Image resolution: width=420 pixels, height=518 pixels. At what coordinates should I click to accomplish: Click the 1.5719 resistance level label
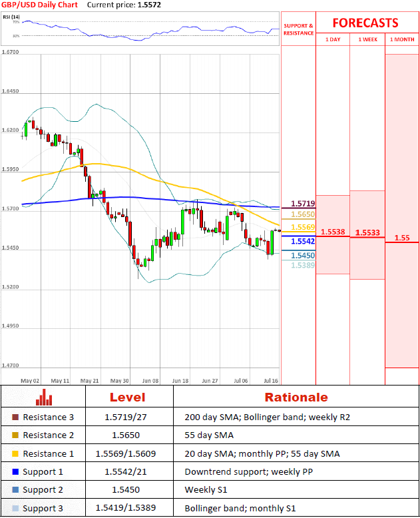303,204
